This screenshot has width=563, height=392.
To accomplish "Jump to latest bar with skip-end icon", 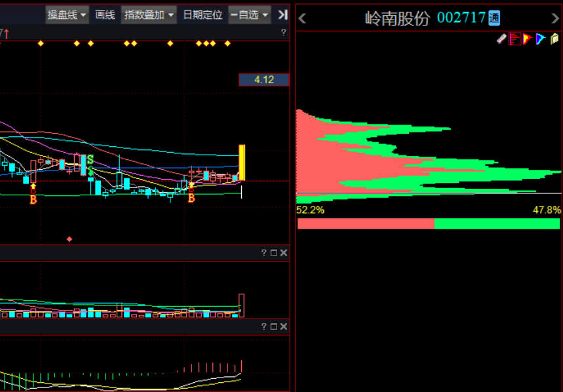I will [283, 14].
